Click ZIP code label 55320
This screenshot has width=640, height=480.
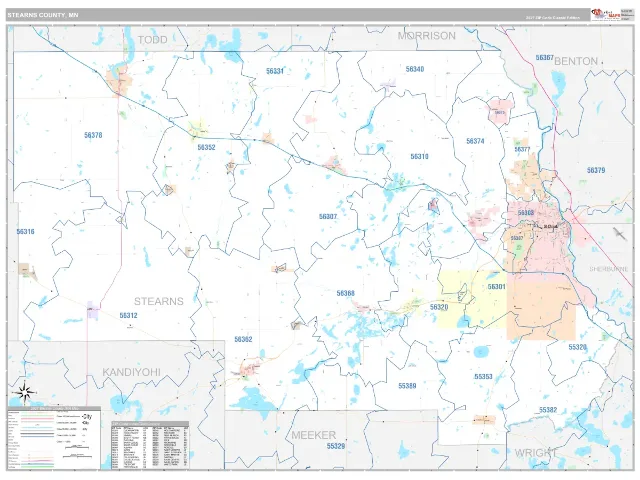pyautogui.click(x=578, y=347)
